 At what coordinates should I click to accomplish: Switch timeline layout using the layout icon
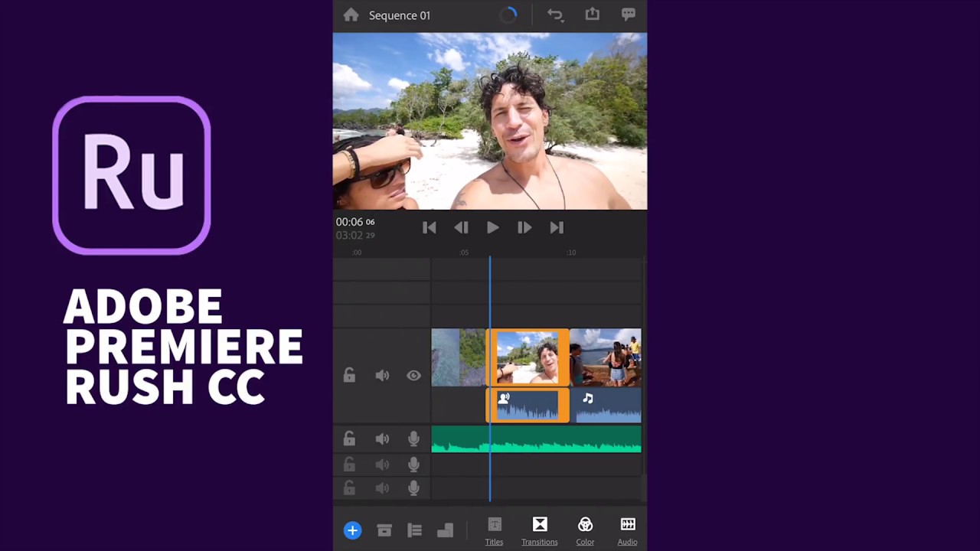coord(445,530)
